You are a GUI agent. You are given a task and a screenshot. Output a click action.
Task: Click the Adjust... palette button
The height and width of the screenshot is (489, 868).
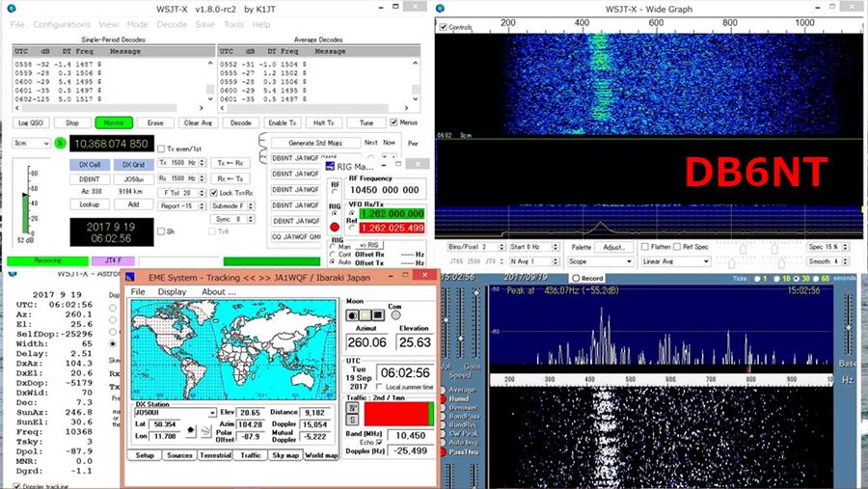pyautogui.click(x=613, y=247)
